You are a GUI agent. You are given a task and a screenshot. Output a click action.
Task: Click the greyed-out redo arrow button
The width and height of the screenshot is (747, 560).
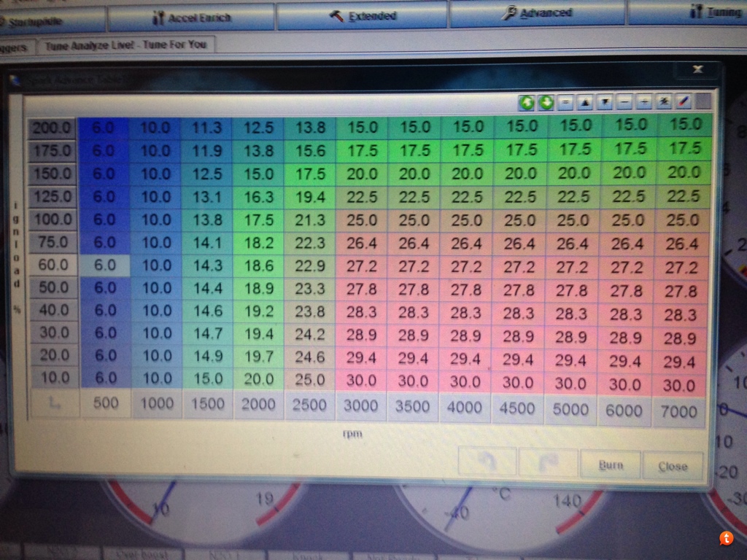549,462
